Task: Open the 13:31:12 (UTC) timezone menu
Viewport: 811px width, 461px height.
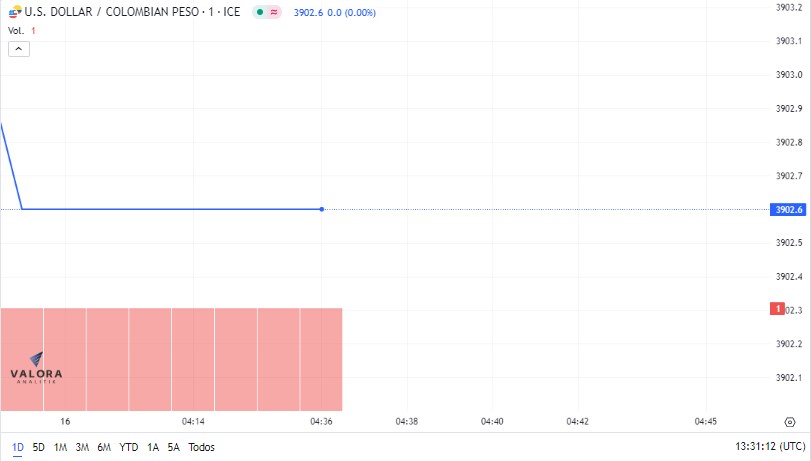Action: coord(770,446)
